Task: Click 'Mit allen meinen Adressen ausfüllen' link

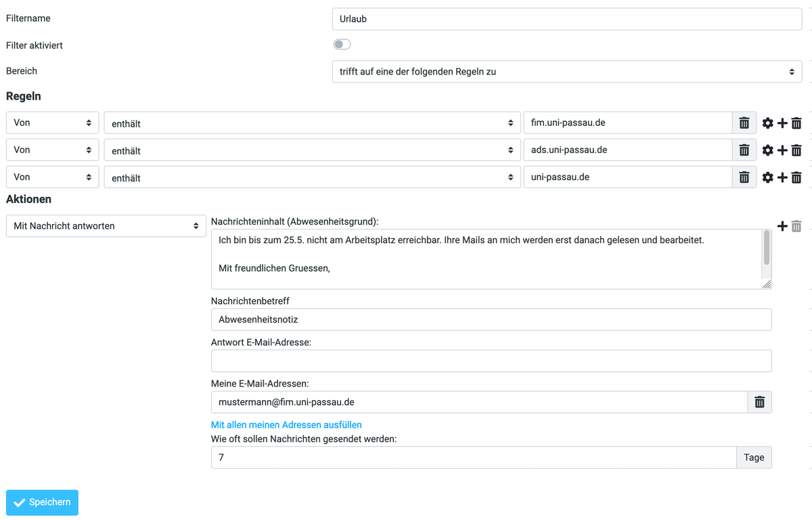Action: coord(286,425)
